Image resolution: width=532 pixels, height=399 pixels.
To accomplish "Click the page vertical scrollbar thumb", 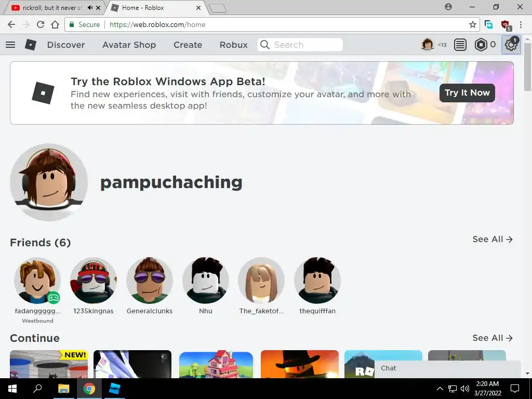I will [x=527, y=67].
